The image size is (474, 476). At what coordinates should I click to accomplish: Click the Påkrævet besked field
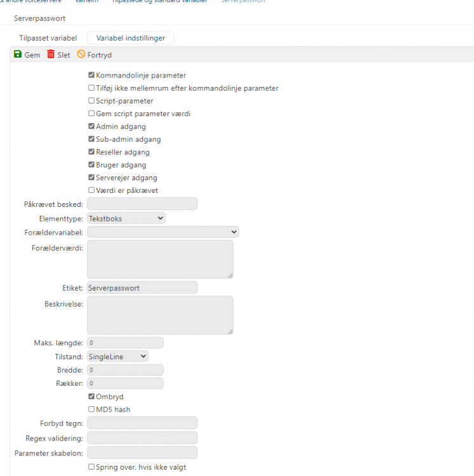142,204
